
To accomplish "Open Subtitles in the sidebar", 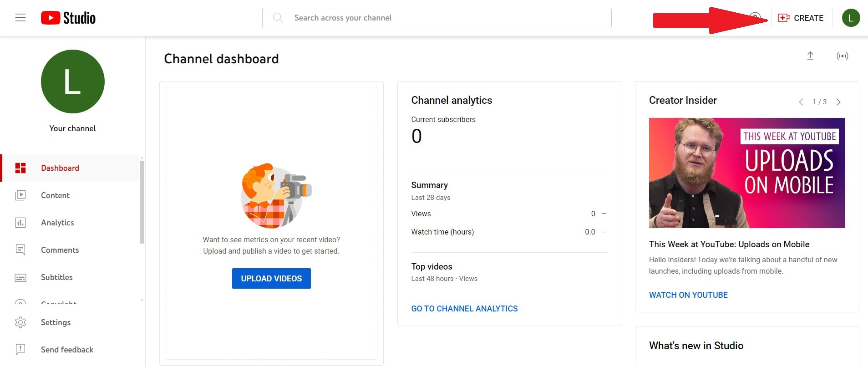I will tap(70, 277).
